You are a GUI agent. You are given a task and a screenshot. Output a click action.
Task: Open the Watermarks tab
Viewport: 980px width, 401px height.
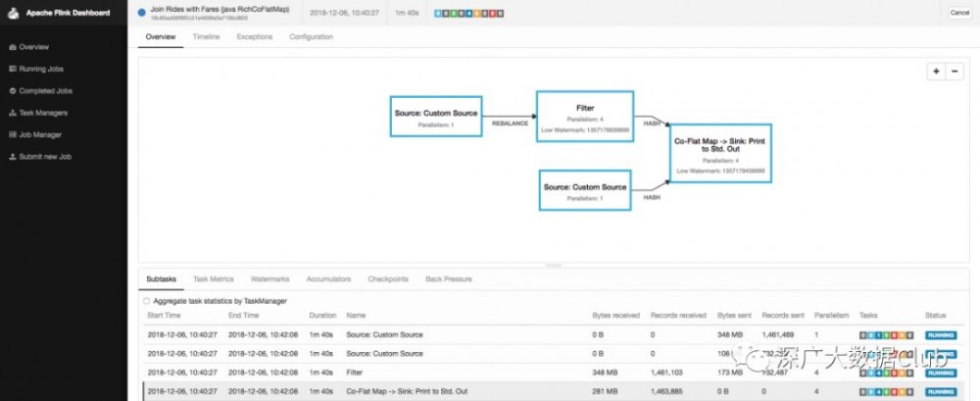(x=270, y=279)
